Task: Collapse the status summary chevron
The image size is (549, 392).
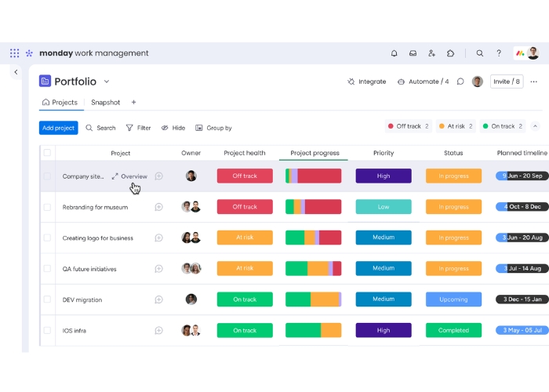Action: pos(536,126)
